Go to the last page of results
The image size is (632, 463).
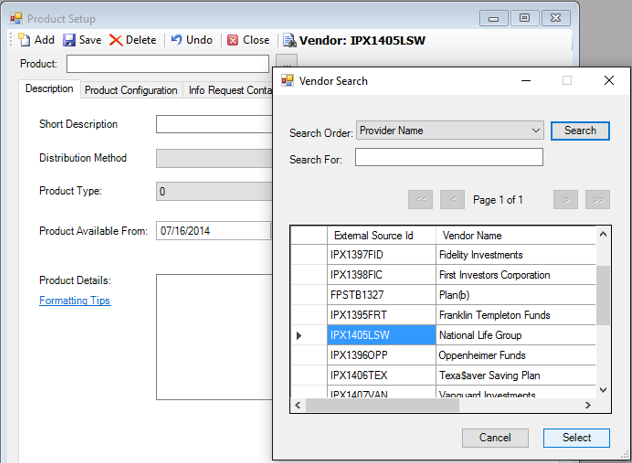point(598,200)
